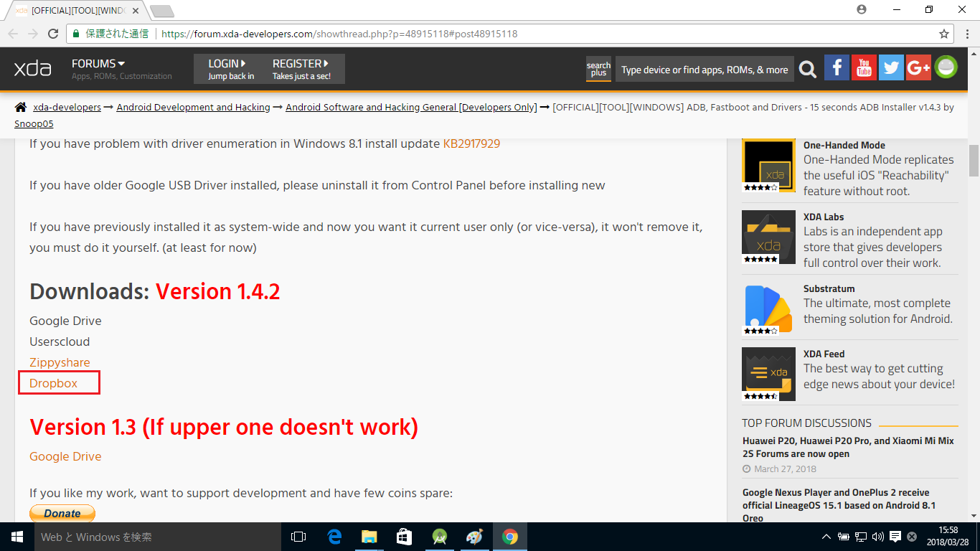Click Google Drive under Version 1.4.2
This screenshot has height=551, width=980.
pyautogui.click(x=65, y=321)
